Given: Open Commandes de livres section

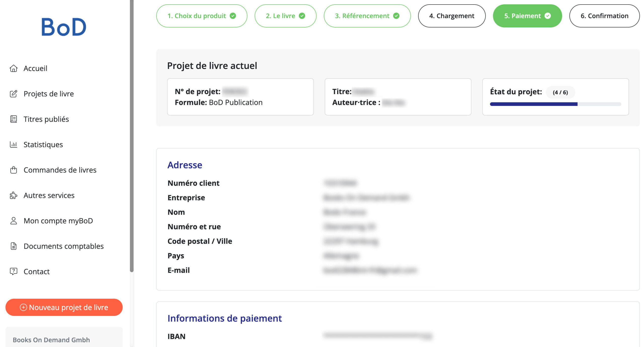Looking at the screenshot, I should pyautogui.click(x=60, y=170).
